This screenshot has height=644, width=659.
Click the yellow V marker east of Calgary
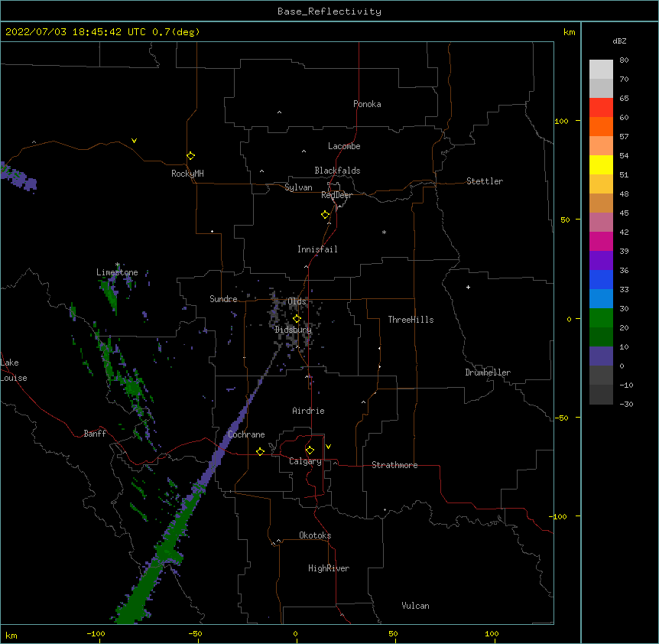[x=328, y=447]
